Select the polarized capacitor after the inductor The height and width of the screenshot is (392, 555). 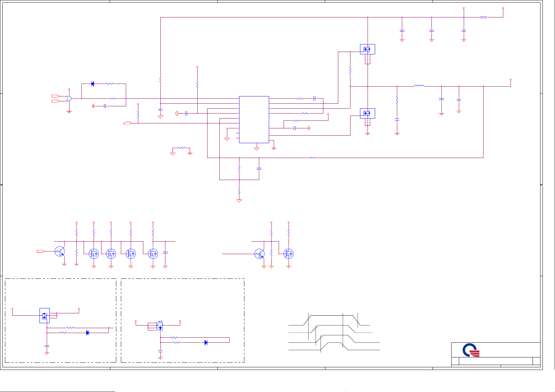point(441,99)
